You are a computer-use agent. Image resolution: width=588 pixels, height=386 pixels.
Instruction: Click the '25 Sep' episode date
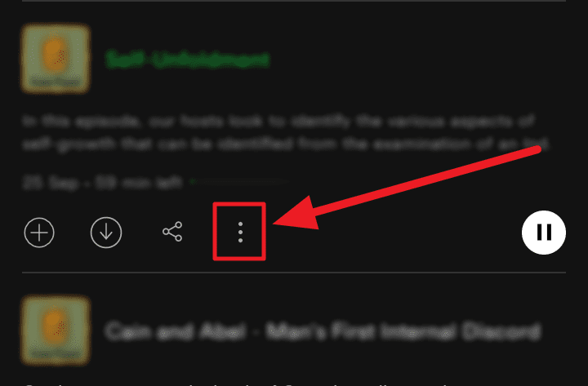pyautogui.click(x=51, y=183)
